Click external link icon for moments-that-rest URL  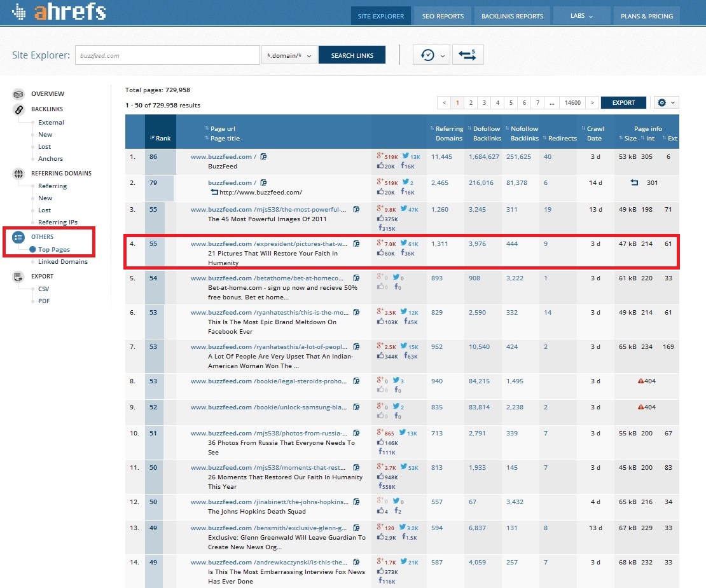[x=356, y=467]
